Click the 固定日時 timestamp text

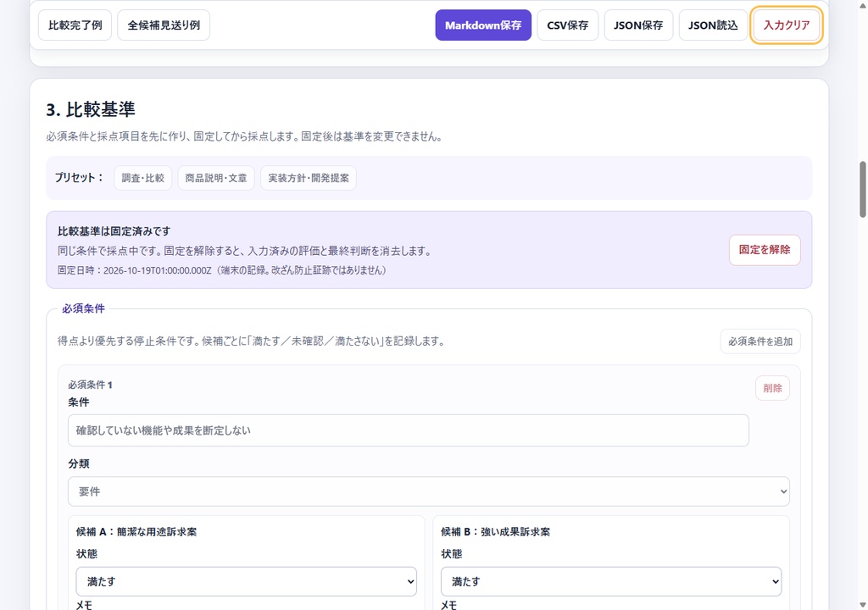point(221,270)
